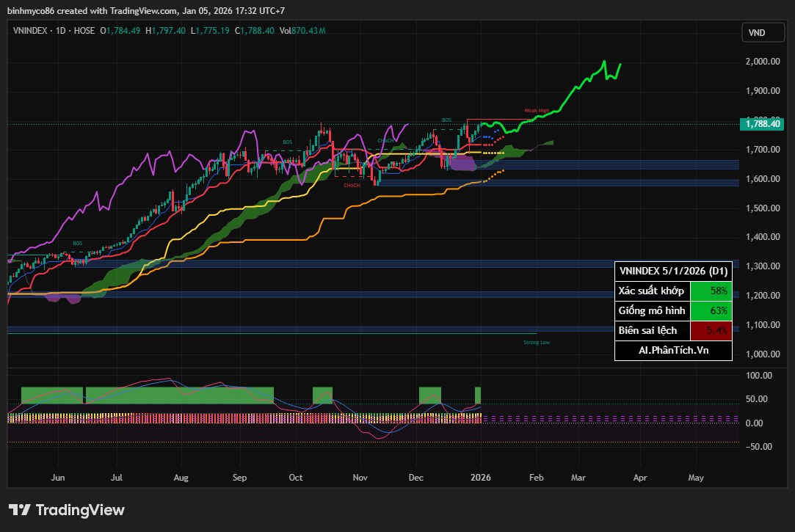Click the Sep label on time axis

239,478
